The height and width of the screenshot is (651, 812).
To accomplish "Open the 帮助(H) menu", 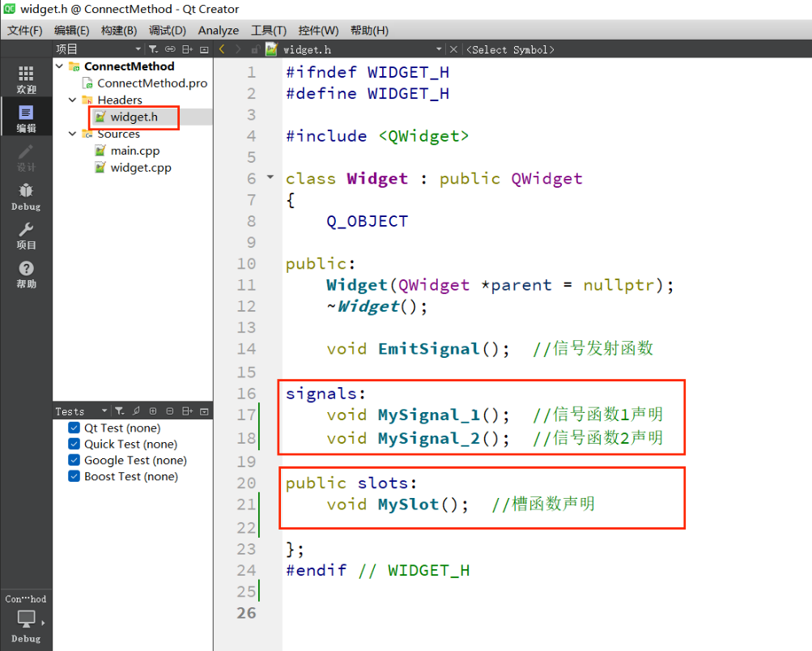I will (x=369, y=31).
